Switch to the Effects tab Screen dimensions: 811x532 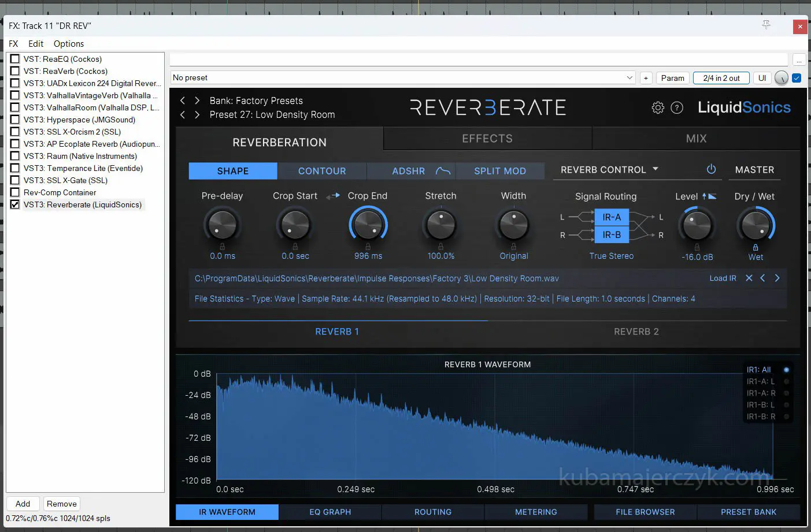[x=487, y=139]
